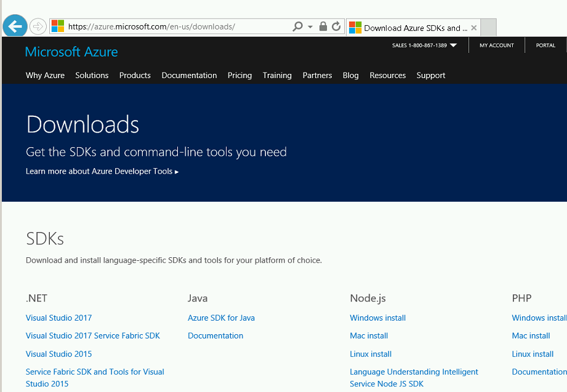Open the address bar autocomplete dropdown arrow
The height and width of the screenshot is (392, 567).
click(x=310, y=26)
